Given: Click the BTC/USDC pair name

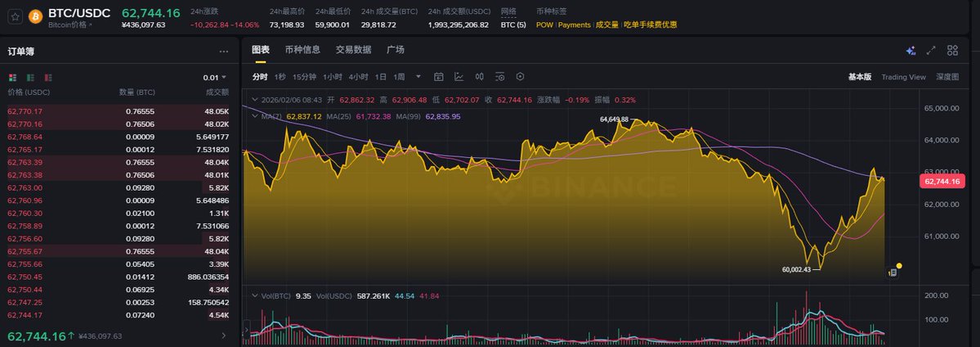Looking at the screenshot, I should (79, 13).
